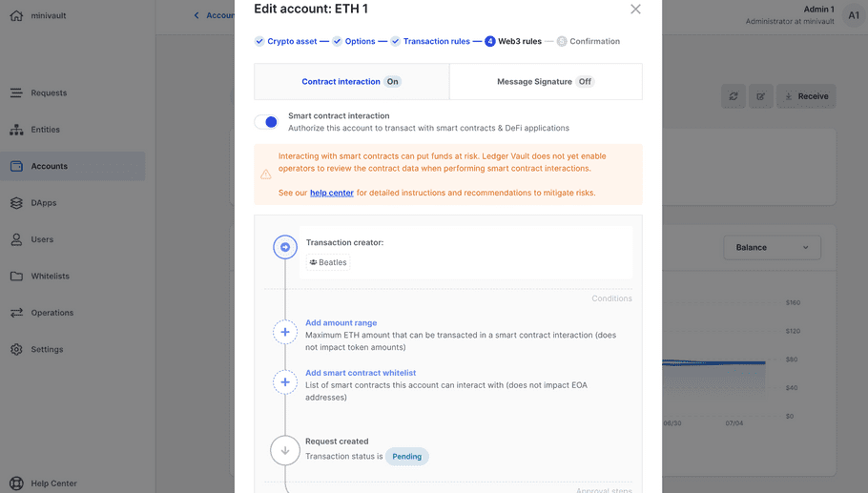Open the help center link
The image size is (868, 493).
(331, 193)
